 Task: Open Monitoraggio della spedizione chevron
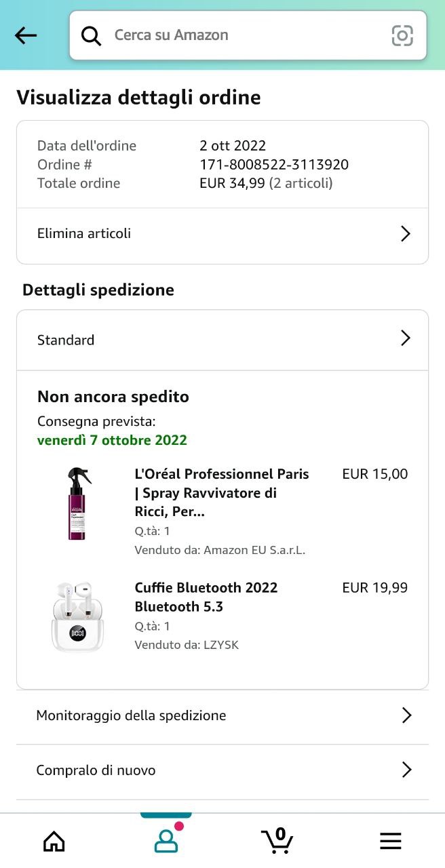click(406, 715)
